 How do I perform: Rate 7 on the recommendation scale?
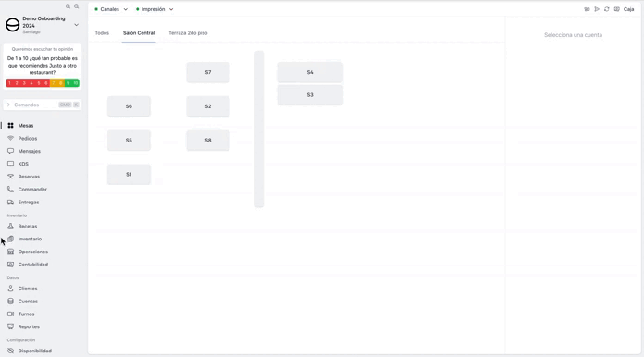point(54,83)
